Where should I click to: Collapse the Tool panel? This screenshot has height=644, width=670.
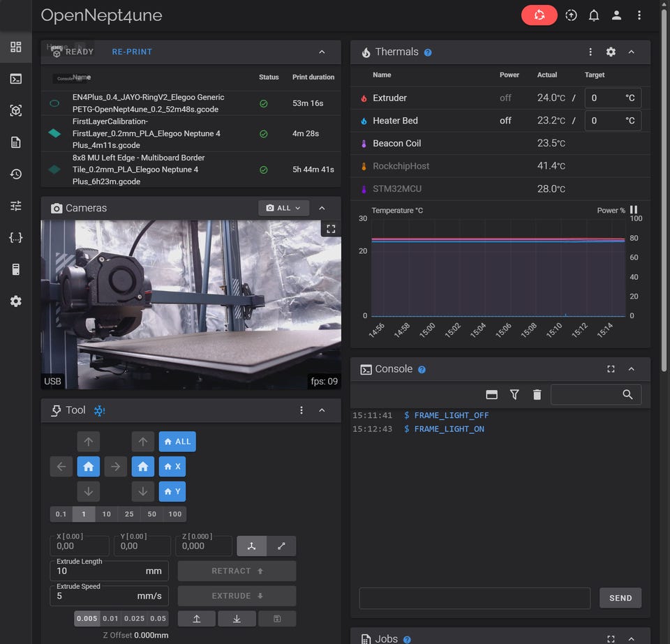pyautogui.click(x=322, y=410)
